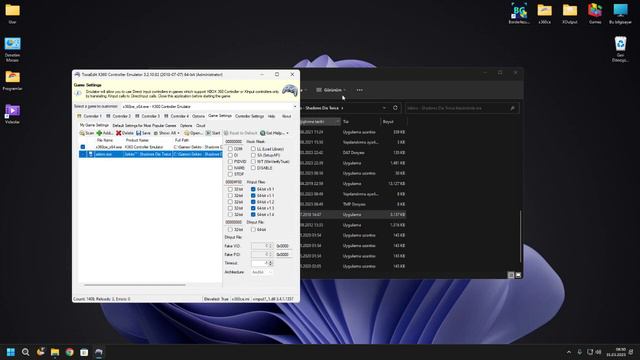This screenshot has width=640, height=360.
Task: Click Explorer vertical scrollbar
Action: (x=520, y=237)
